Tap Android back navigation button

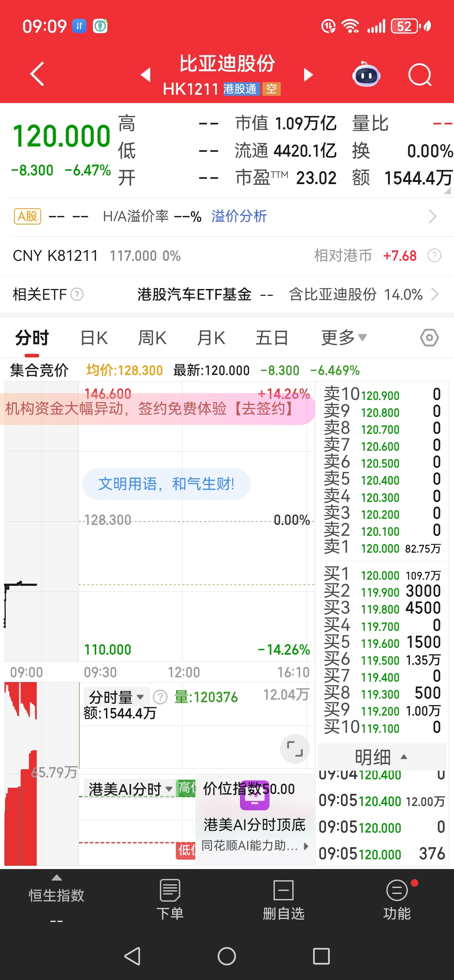pyautogui.click(x=133, y=956)
